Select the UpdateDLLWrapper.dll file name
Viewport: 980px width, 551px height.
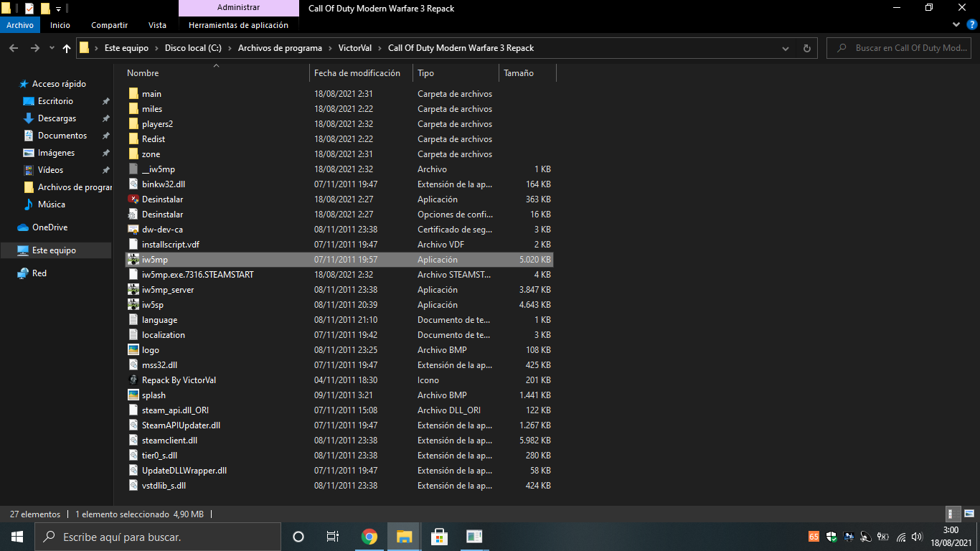click(x=184, y=471)
